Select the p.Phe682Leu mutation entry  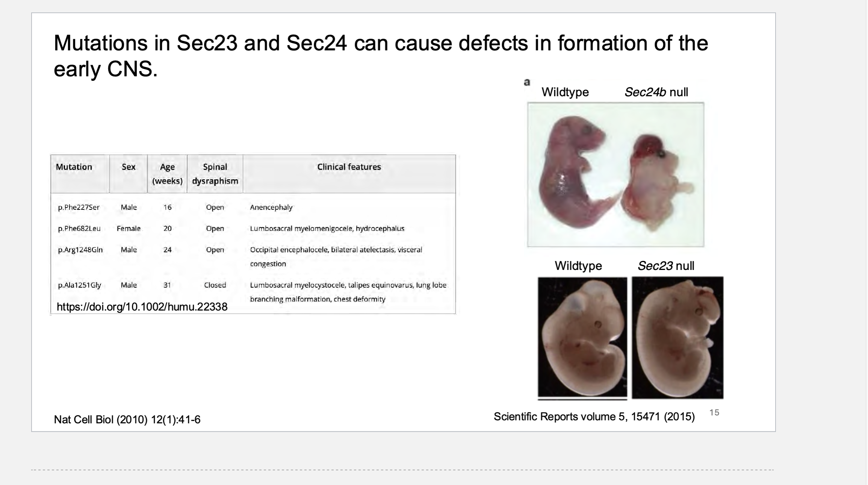79,229
